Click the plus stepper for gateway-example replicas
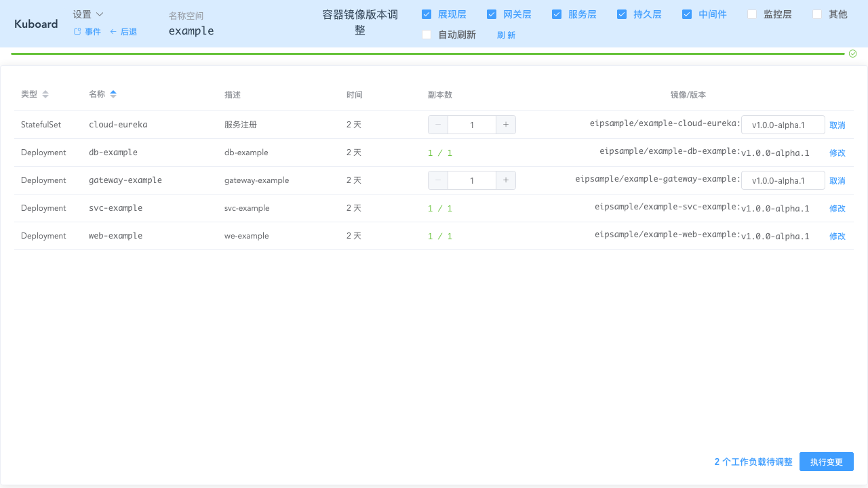The height and width of the screenshot is (488, 868). tap(506, 180)
